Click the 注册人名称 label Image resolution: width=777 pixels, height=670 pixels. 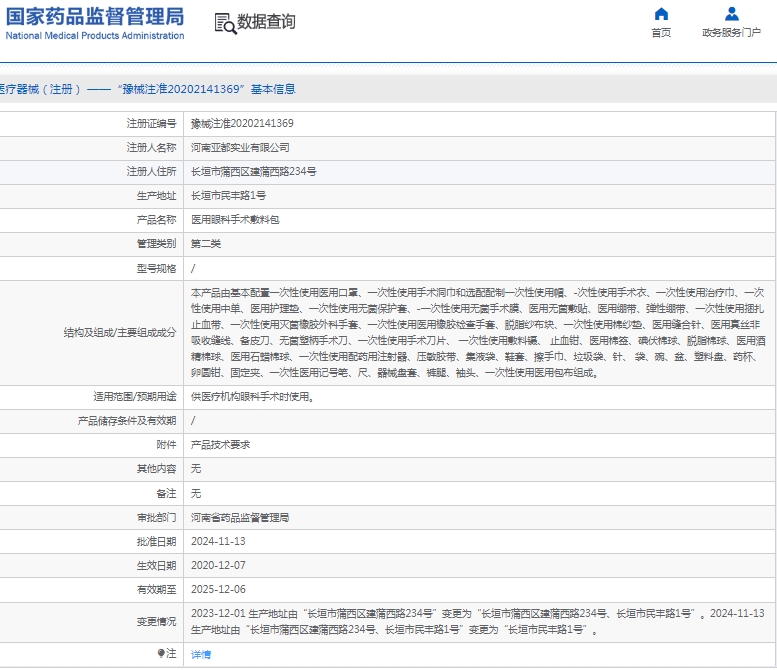point(152,148)
